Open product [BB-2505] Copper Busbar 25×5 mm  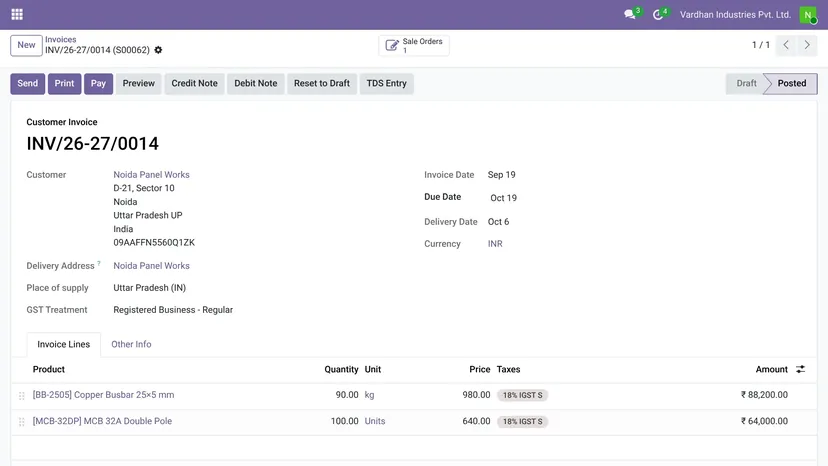[x=104, y=395]
